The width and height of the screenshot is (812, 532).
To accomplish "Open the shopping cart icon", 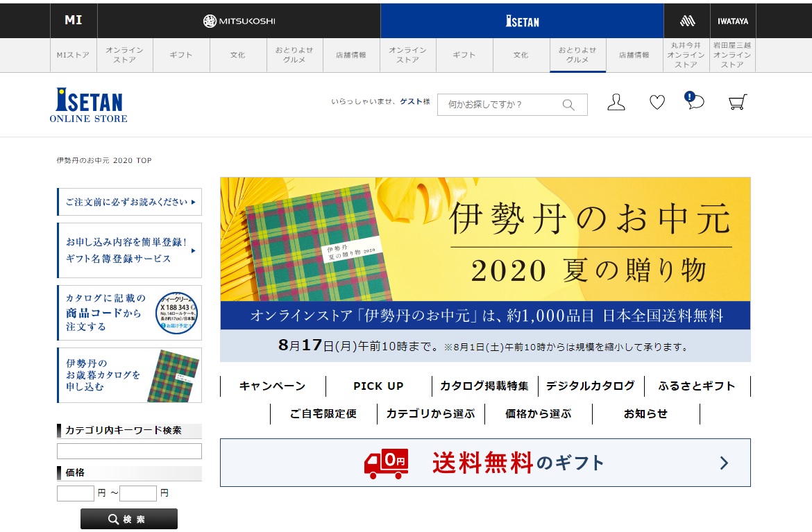I will coord(738,102).
